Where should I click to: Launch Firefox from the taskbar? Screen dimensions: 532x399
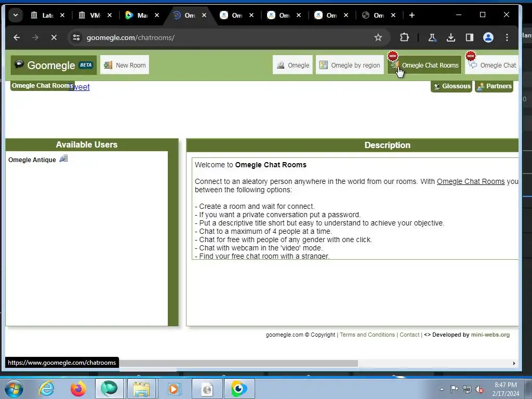tap(78, 389)
